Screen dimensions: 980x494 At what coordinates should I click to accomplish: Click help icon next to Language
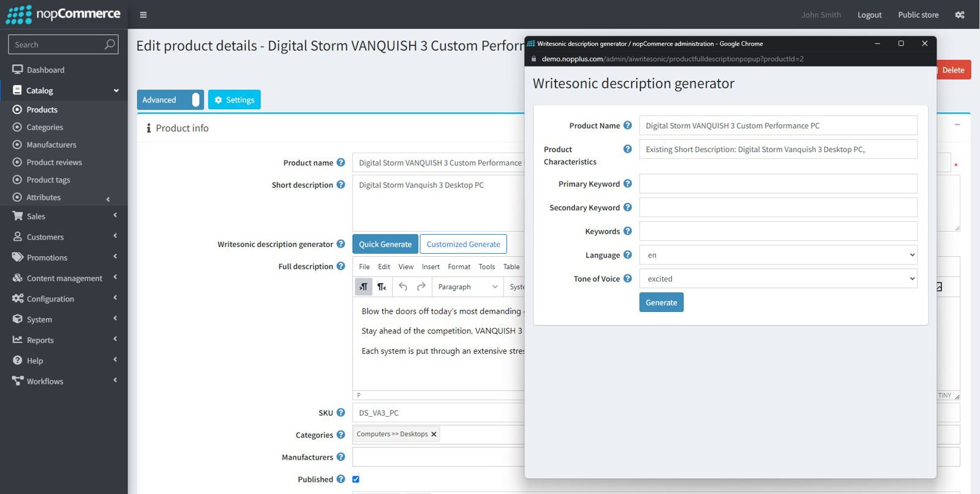coord(627,254)
